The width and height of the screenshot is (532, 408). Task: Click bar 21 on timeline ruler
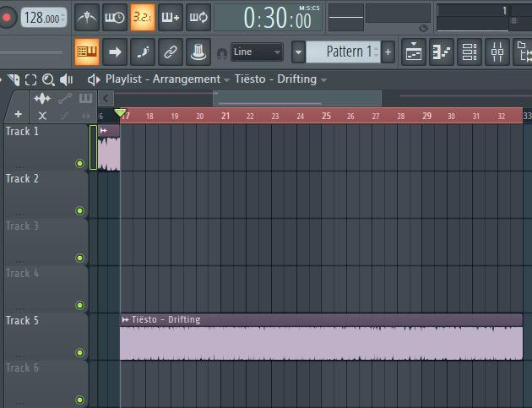[225, 116]
